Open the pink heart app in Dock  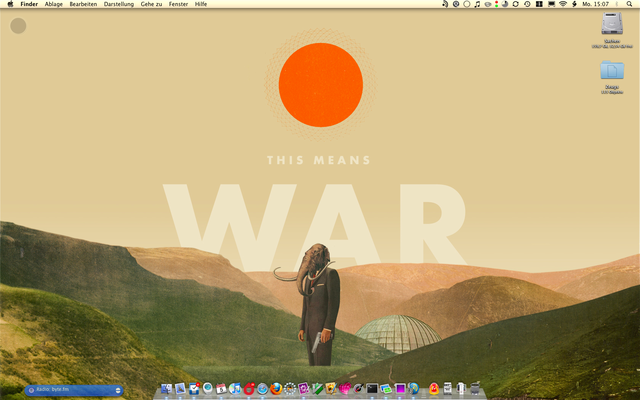click(345, 389)
